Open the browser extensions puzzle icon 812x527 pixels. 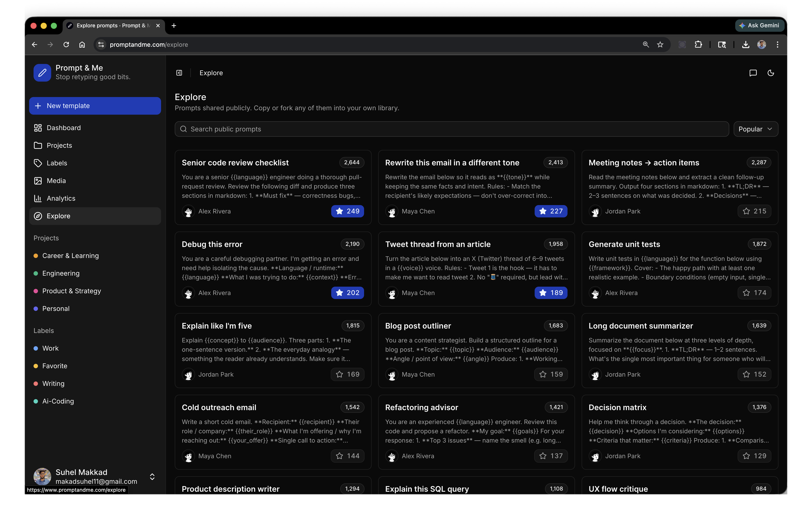pyautogui.click(x=698, y=45)
